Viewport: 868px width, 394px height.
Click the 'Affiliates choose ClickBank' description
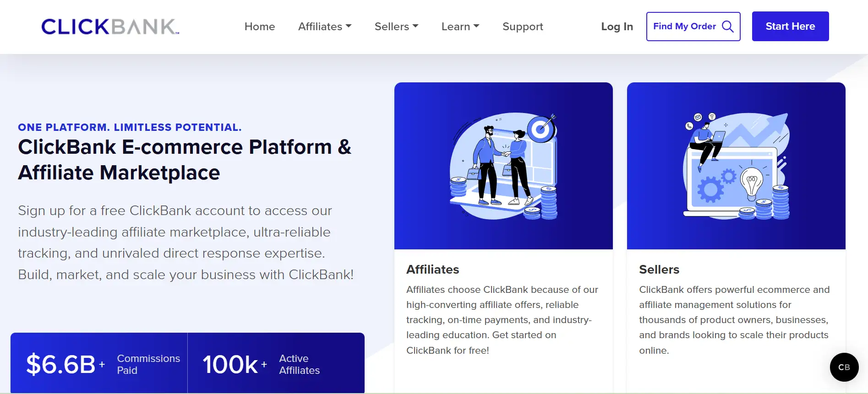click(502, 320)
